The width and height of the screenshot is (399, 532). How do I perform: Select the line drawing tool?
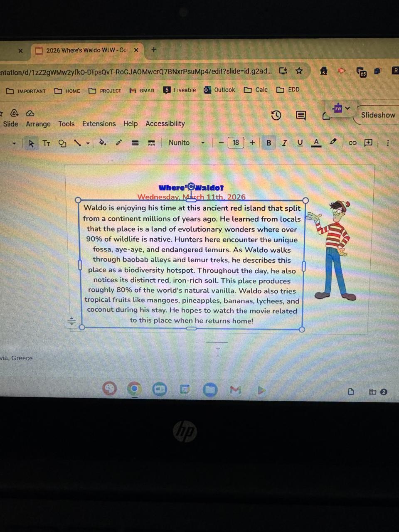(x=77, y=143)
